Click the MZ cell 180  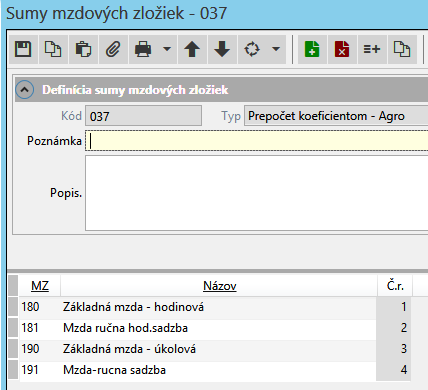[x=40, y=307]
